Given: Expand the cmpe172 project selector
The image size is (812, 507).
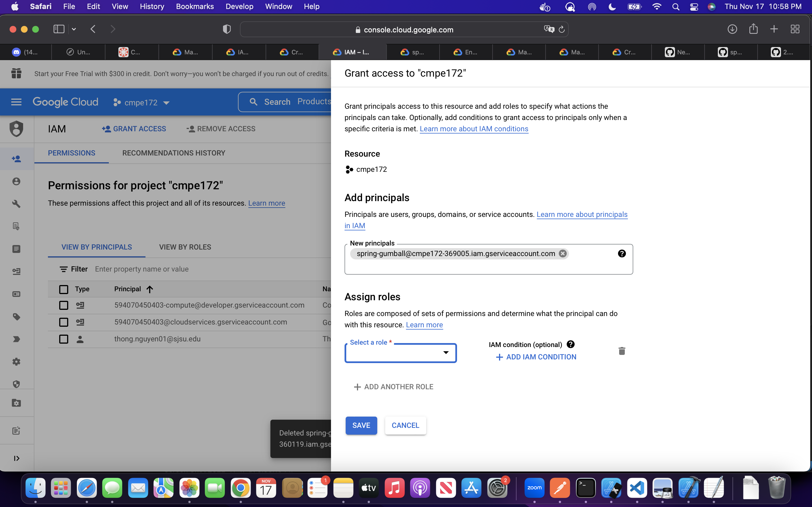Looking at the screenshot, I should point(141,103).
